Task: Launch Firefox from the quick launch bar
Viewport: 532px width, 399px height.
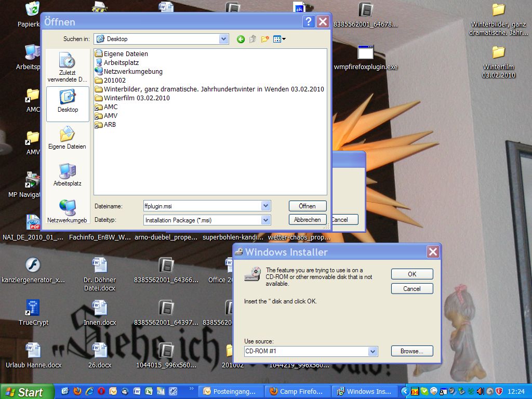Action: 77,391
